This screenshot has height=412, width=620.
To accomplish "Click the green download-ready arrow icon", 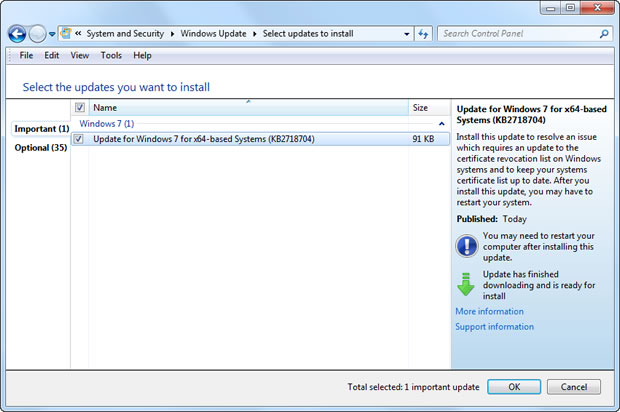I will click(x=467, y=284).
